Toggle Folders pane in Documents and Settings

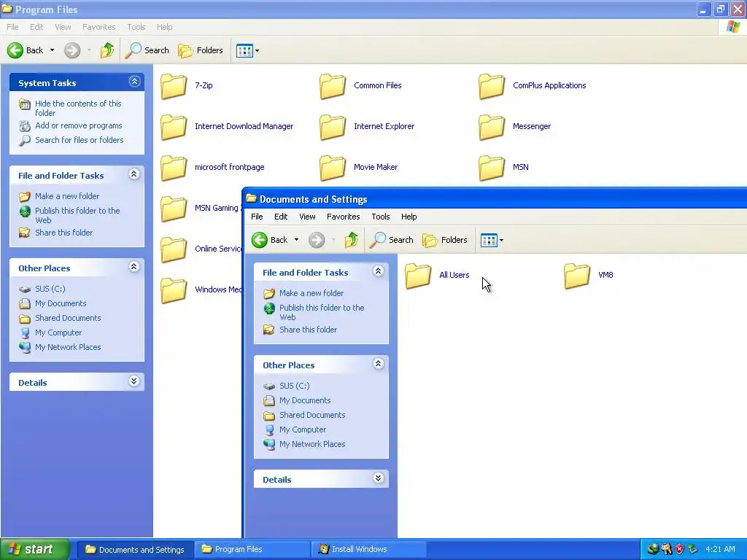pyautogui.click(x=445, y=240)
